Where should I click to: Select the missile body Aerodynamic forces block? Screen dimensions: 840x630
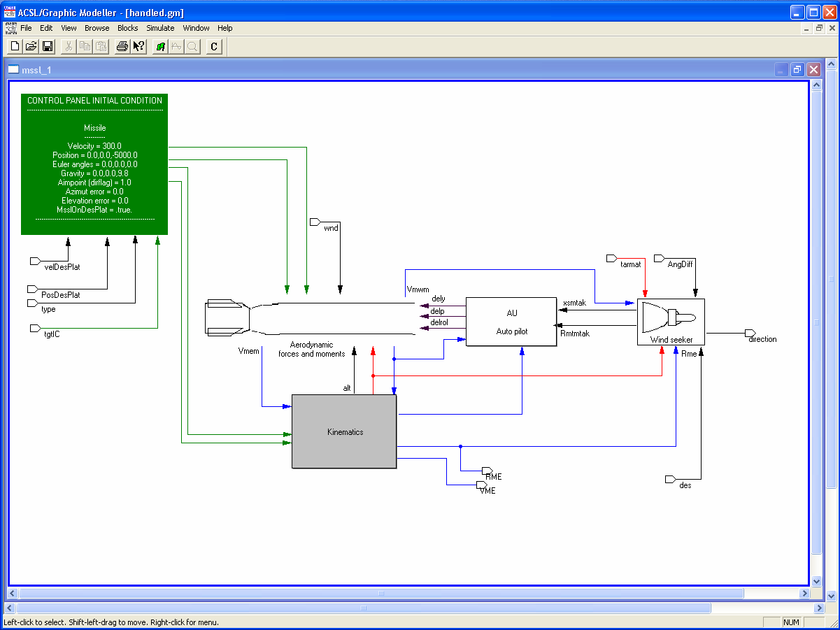tap(311, 318)
